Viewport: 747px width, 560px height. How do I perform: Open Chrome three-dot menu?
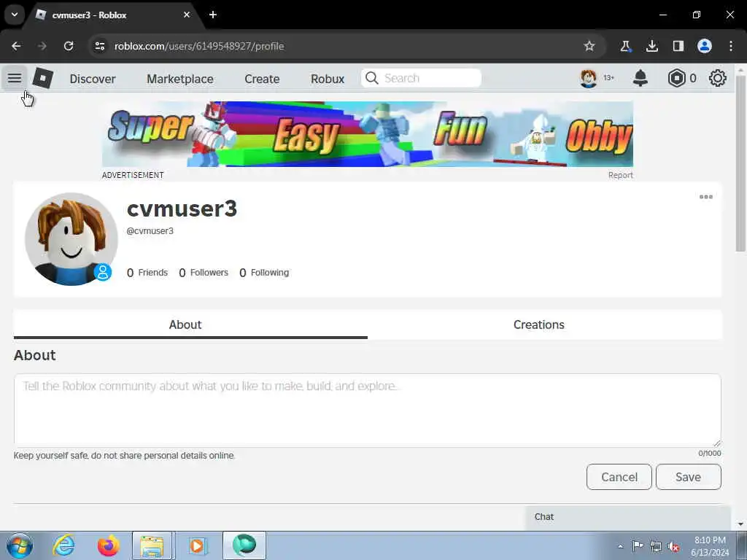click(731, 46)
